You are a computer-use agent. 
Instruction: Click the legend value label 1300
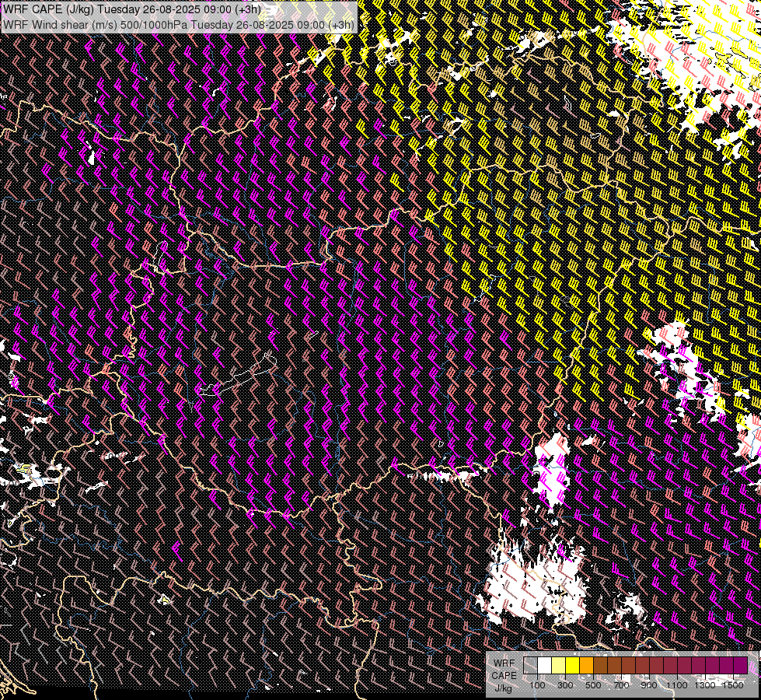point(705,685)
